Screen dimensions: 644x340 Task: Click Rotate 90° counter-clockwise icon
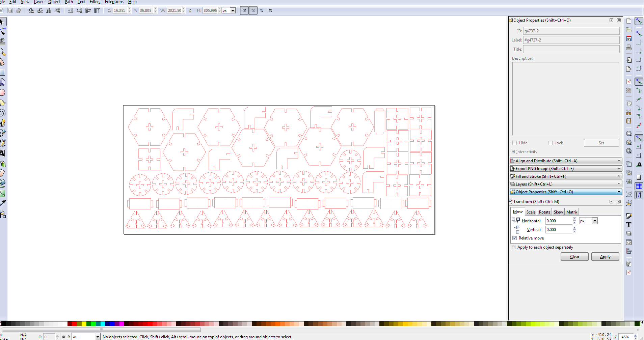31,10
